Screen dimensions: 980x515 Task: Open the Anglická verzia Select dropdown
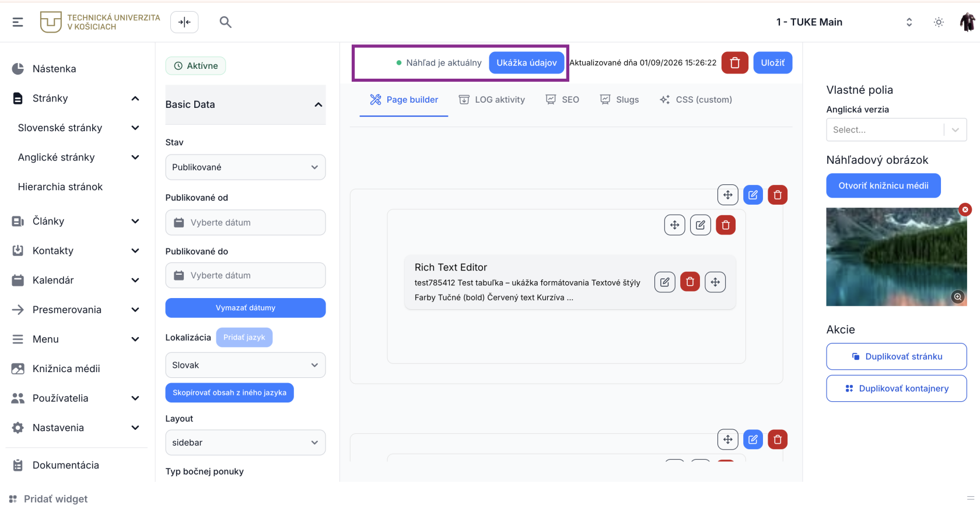[x=897, y=130]
